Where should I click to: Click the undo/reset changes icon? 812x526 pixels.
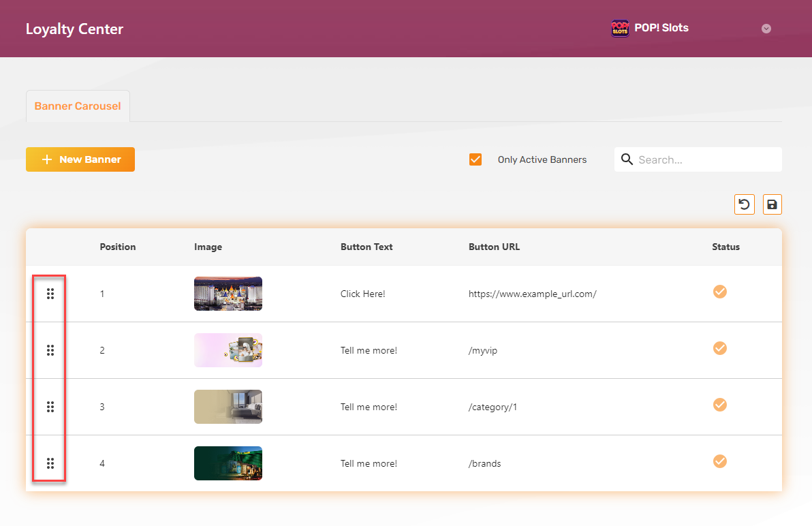point(744,204)
